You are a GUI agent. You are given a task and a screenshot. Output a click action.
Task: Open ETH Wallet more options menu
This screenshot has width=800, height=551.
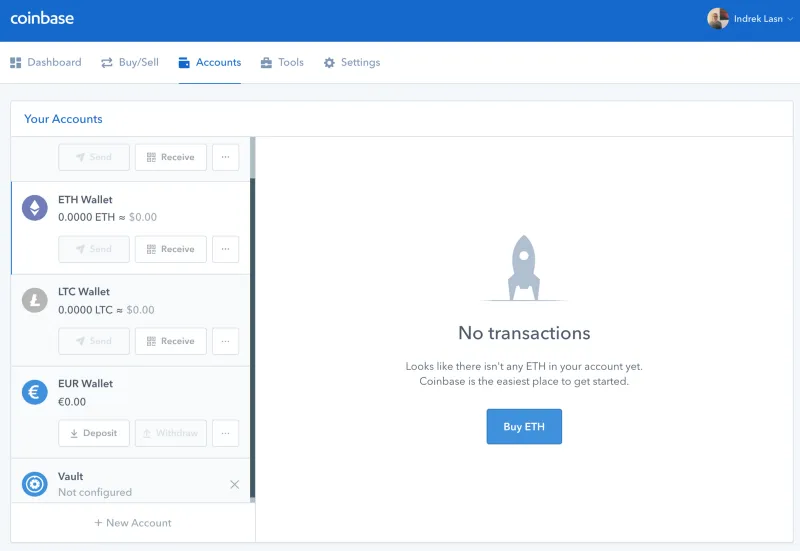pos(226,249)
